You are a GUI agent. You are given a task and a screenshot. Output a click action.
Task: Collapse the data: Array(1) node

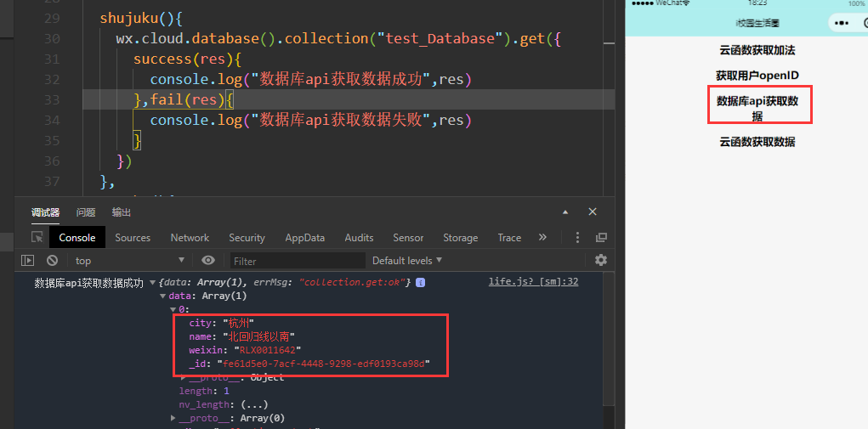(162, 296)
